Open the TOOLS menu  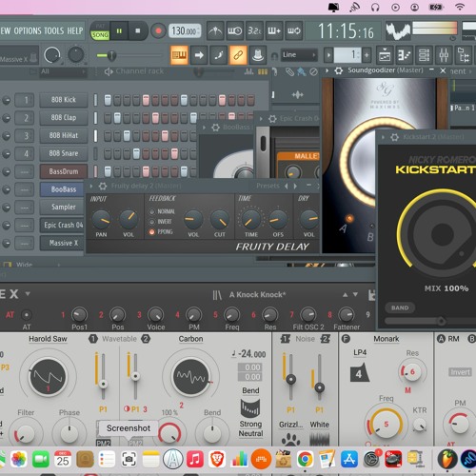pos(53,30)
